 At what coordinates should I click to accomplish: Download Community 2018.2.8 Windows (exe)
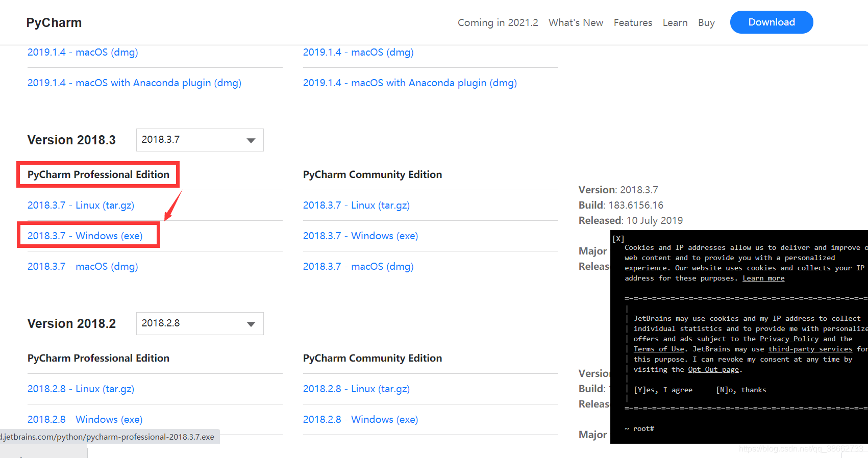tap(360, 419)
